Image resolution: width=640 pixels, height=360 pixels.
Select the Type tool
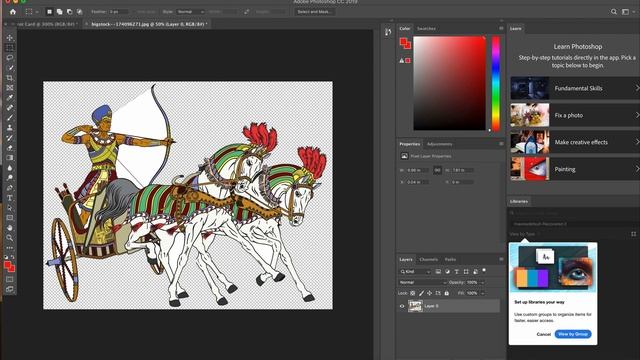pos(10,198)
